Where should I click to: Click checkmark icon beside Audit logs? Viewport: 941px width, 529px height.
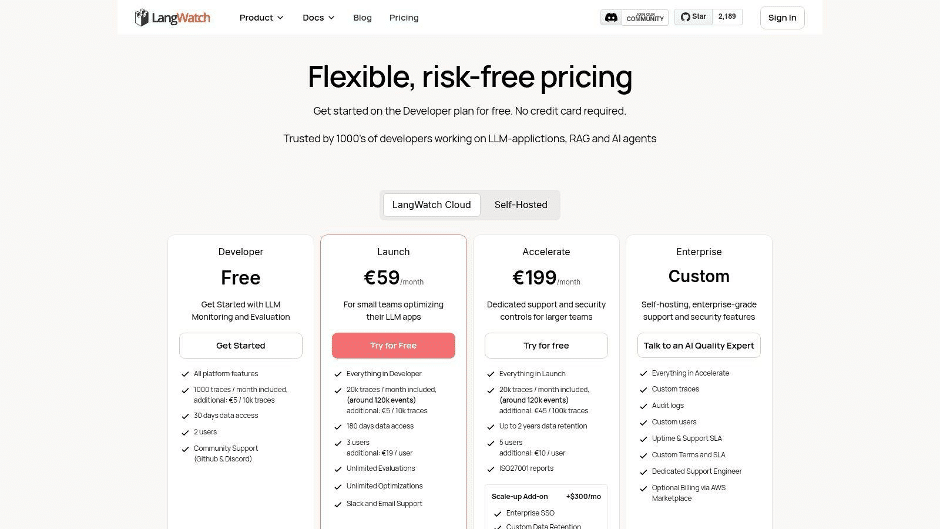643,406
